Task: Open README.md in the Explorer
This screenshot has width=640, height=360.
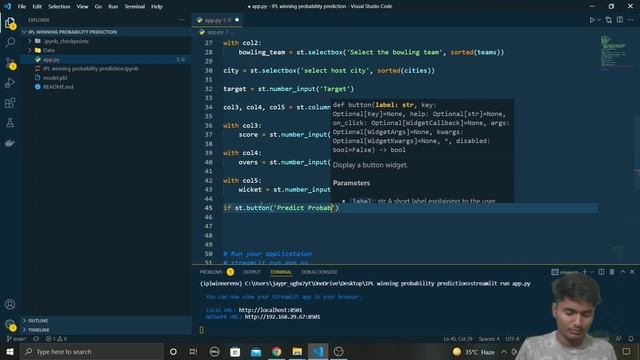Action: coord(106,87)
